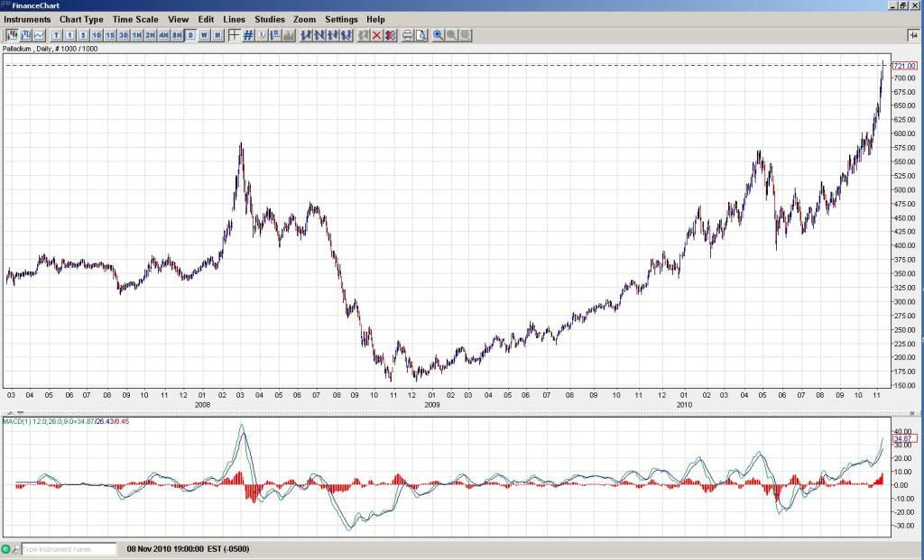Open the Studies menu

269,19
